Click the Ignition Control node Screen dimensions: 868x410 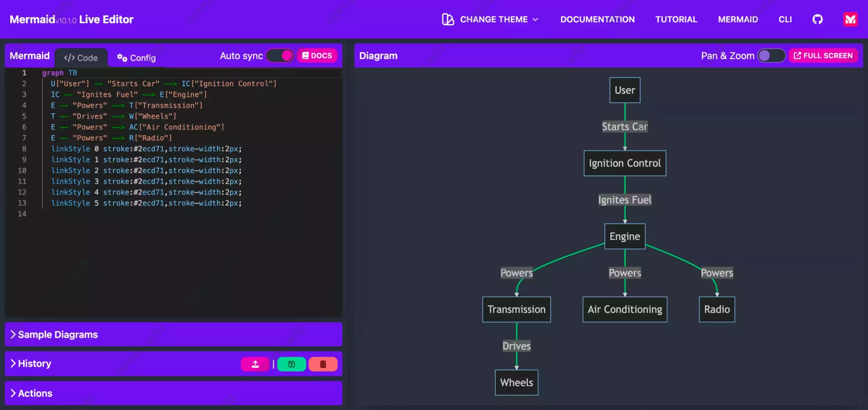tap(625, 163)
